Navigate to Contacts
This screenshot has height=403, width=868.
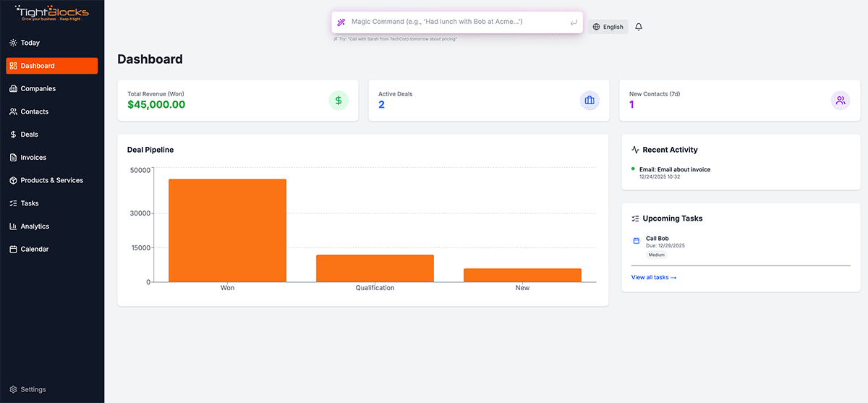pos(52,111)
